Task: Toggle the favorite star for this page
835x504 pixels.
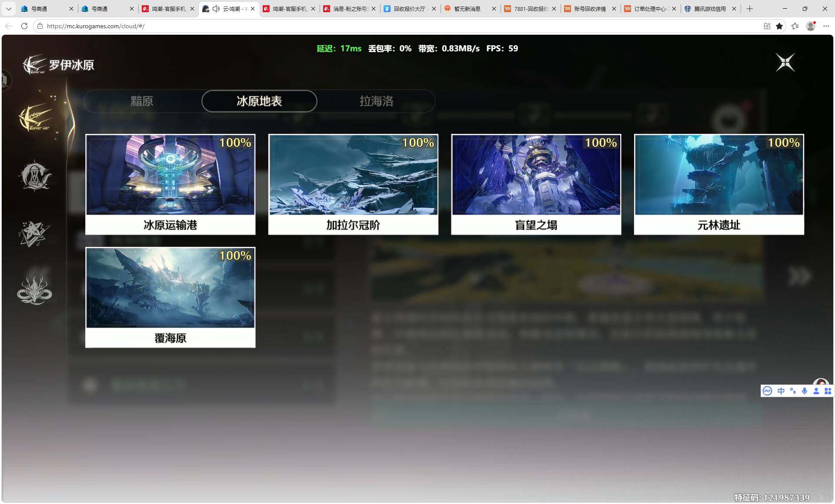Action: pyautogui.click(x=779, y=26)
